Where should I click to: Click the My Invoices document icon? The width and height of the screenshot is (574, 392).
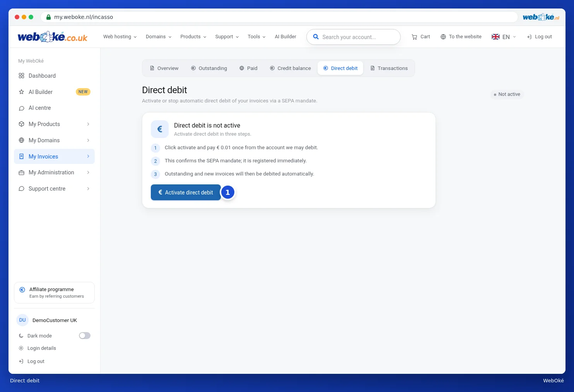[22, 157]
